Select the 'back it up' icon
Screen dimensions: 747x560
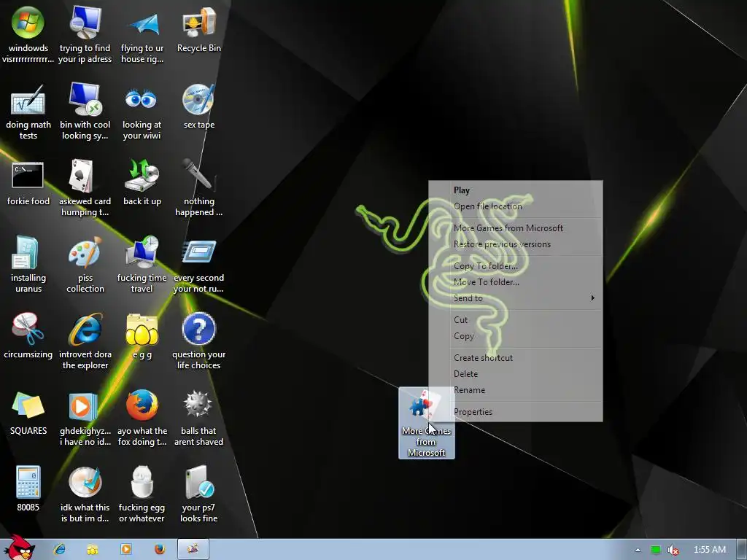pos(142,183)
